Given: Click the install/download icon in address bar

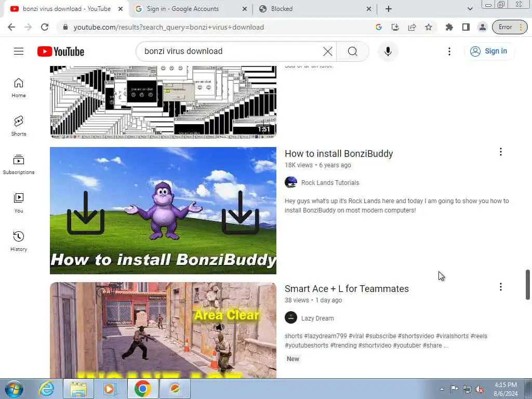Looking at the screenshot, I should [395, 27].
